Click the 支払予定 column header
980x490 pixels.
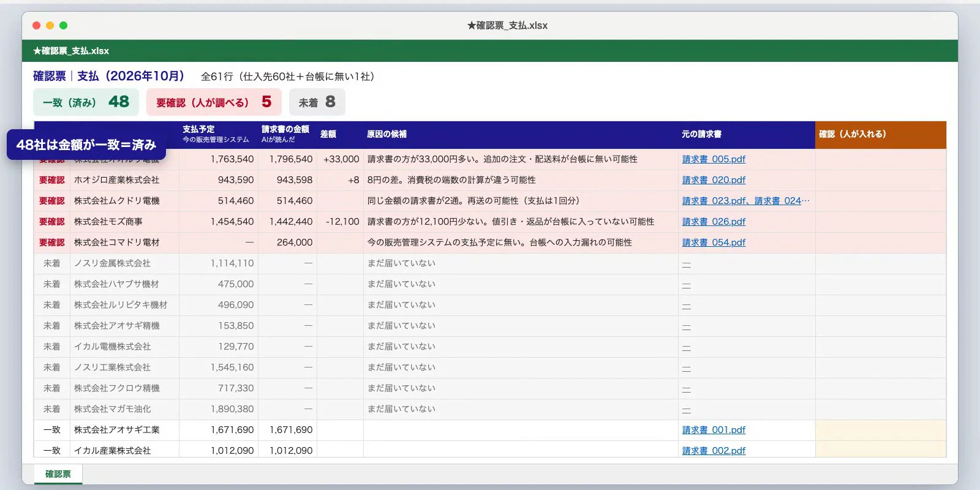217,134
